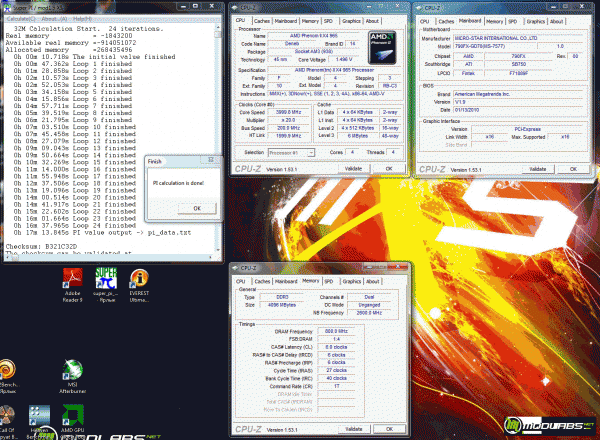Switch to Caches tab in the CPU-Z CPU window
Viewport: 600px width, 440px height.
pos(262,21)
